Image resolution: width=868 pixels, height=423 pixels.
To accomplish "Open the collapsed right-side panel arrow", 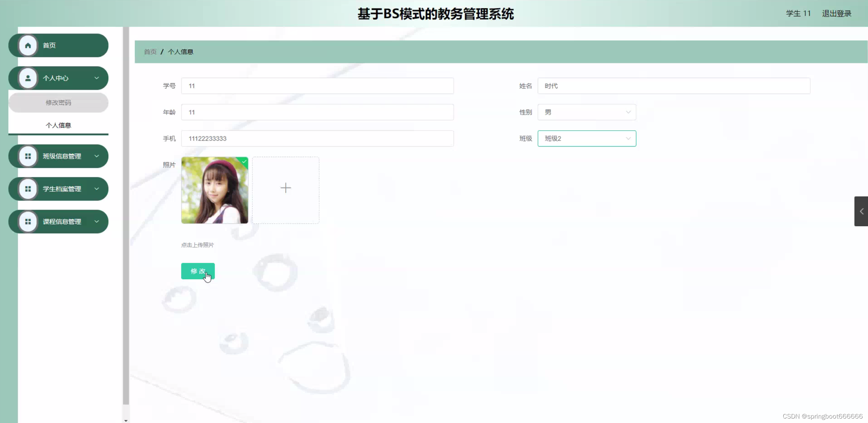I will pos(861,211).
